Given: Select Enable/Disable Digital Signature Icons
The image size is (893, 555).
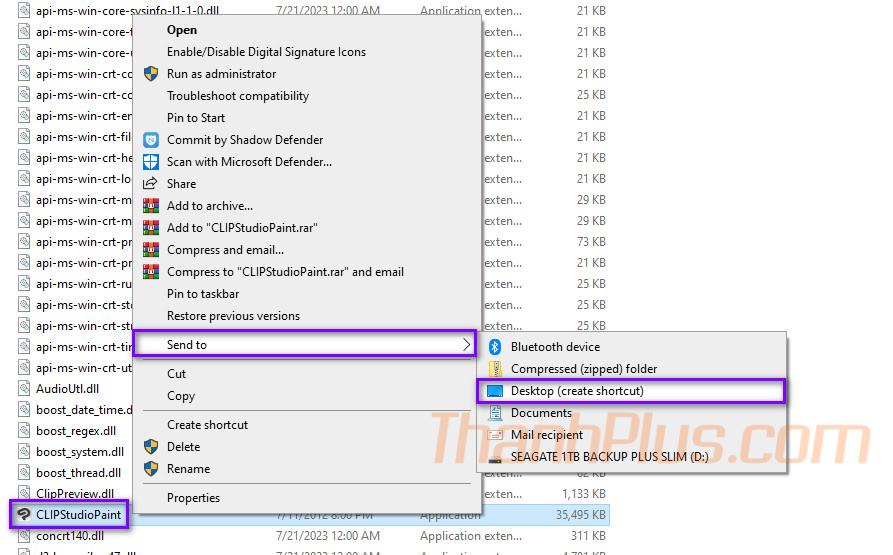Looking at the screenshot, I should point(266,52).
